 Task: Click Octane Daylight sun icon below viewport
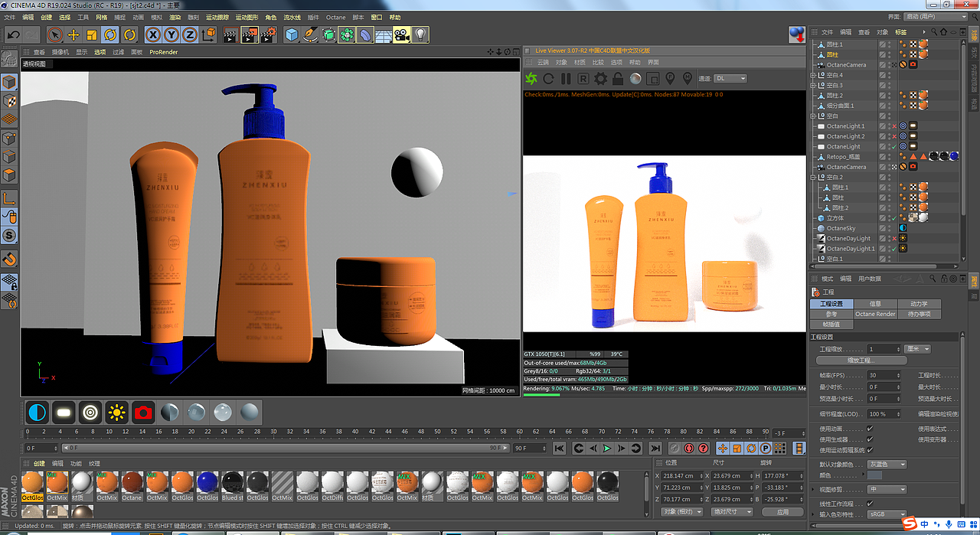(x=116, y=413)
